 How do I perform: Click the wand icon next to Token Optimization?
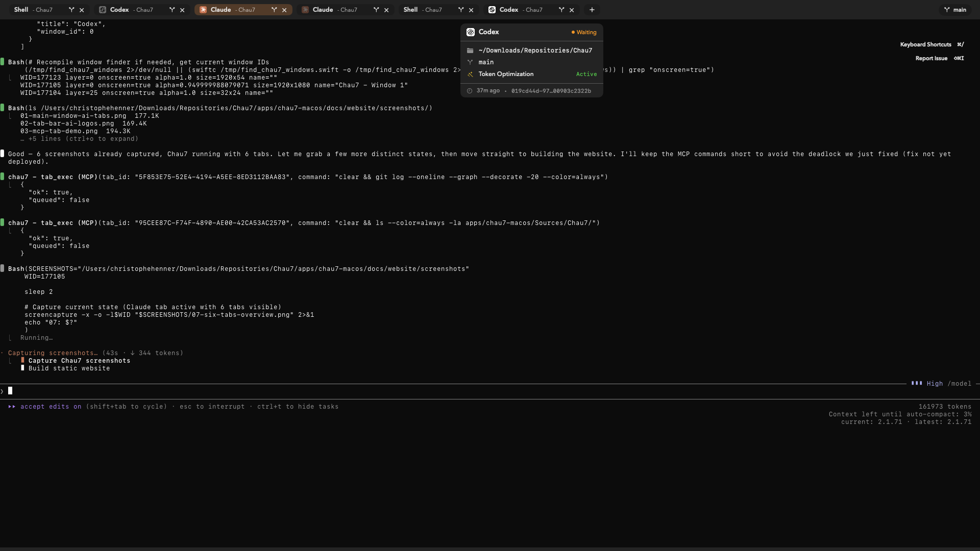click(x=470, y=74)
